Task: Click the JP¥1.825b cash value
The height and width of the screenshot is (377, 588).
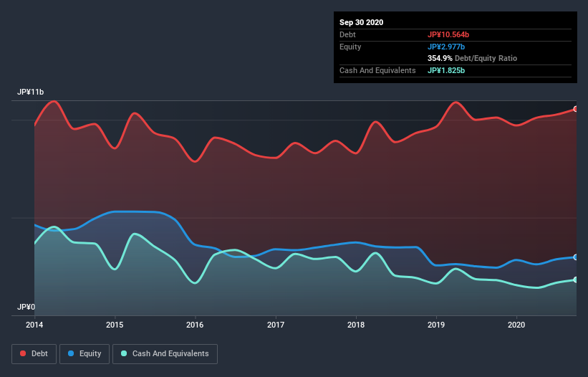Action: point(446,70)
